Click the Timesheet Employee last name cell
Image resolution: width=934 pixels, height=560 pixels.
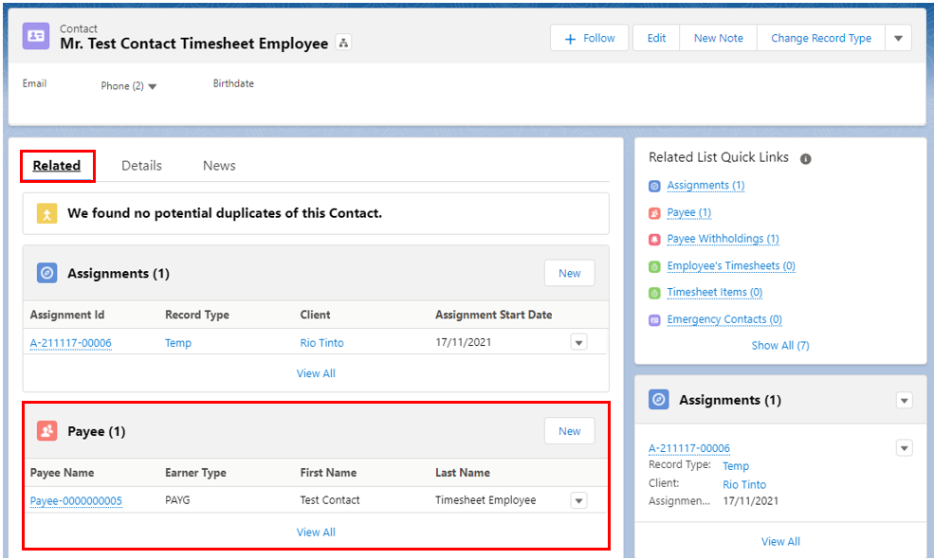pyautogui.click(x=485, y=500)
